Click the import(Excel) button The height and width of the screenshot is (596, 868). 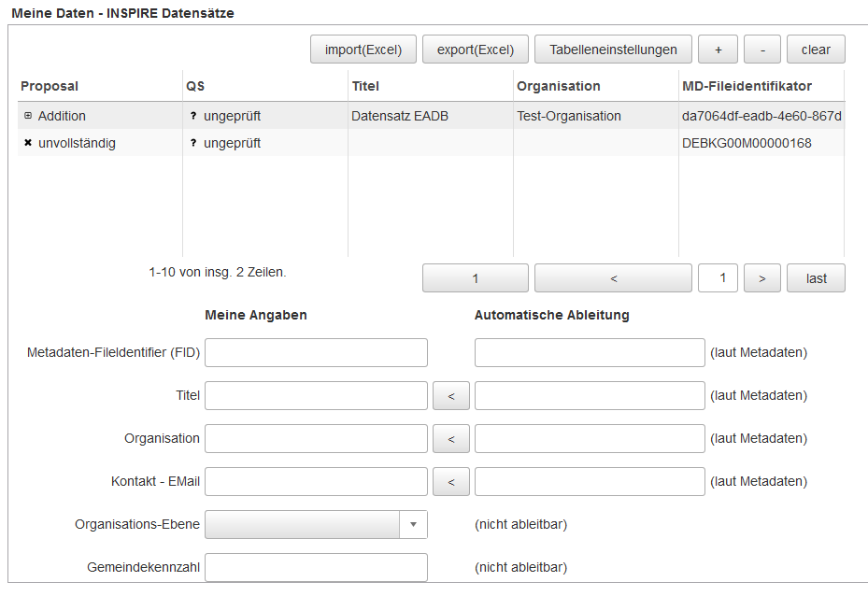coord(363,50)
